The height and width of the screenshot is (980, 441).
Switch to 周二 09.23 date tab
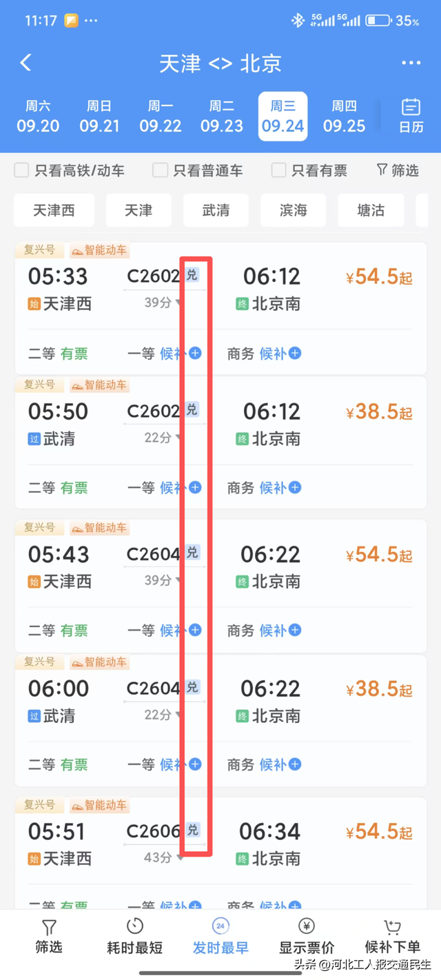click(222, 116)
